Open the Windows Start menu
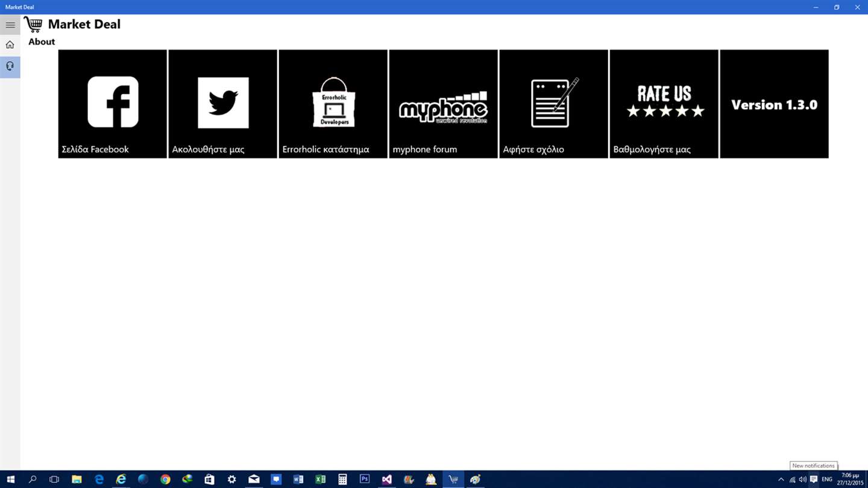Viewport: 868px width, 488px height. coord(10,480)
